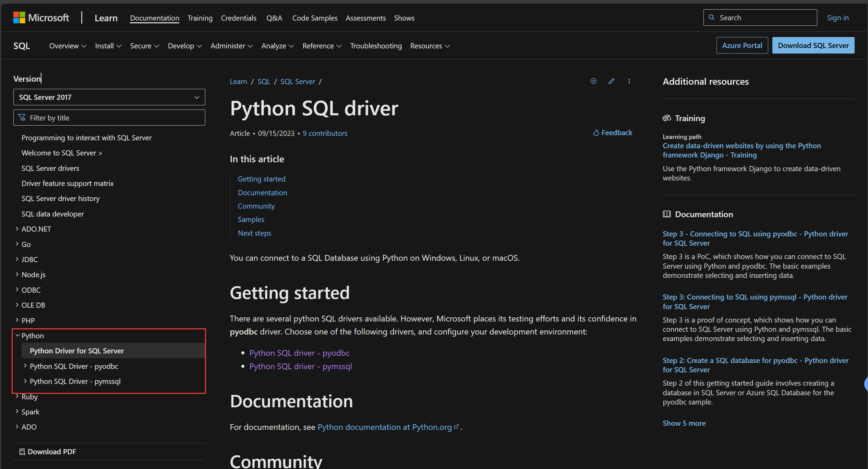
Task: Select the Training tab in top navigation
Action: tap(200, 18)
